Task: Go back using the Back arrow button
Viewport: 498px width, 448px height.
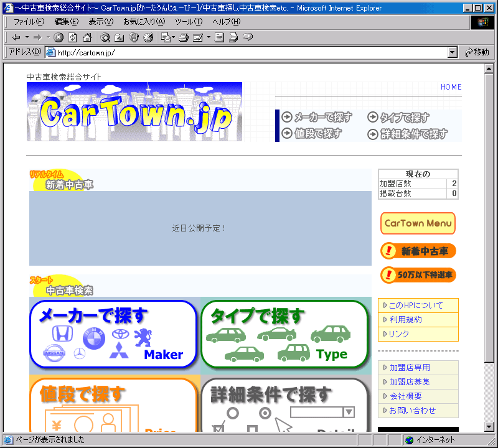Action: (16, 37)
